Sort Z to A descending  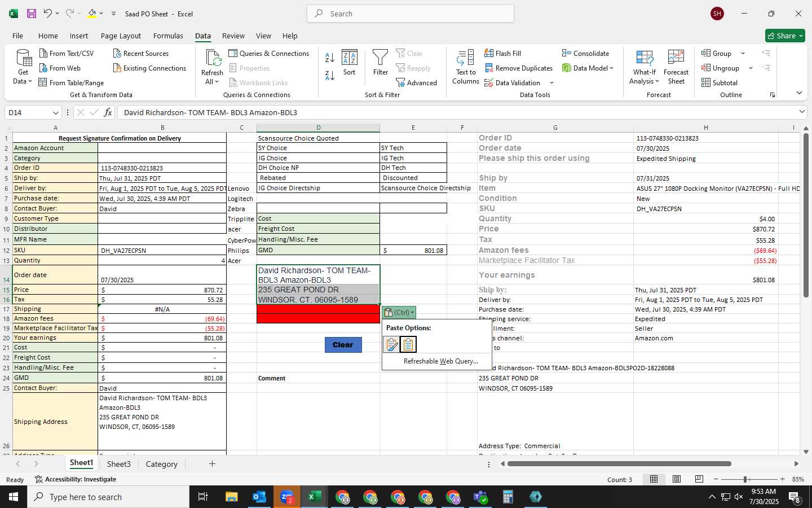(330, 75)
